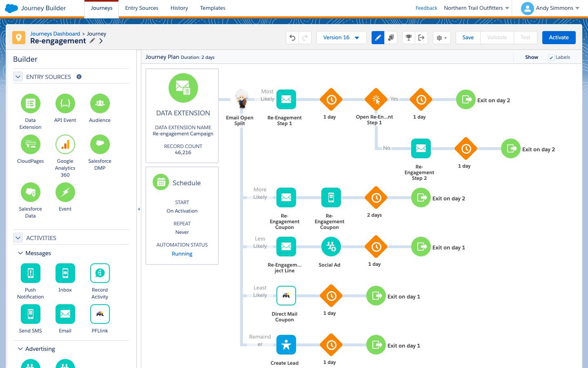This screenshot has height=368, width=588.
Task: Select the Audience entry source icon
Action: (100, 103)
